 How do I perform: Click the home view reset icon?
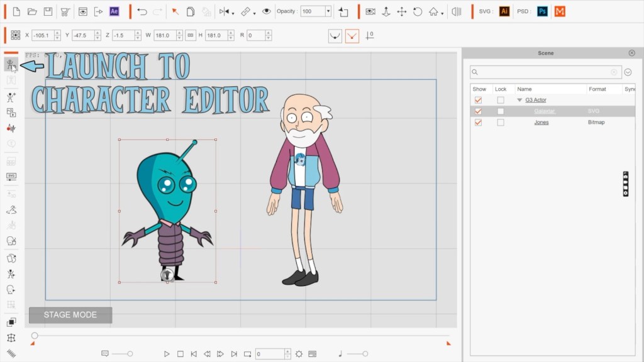pyautogui.click(x=433, y=11)
